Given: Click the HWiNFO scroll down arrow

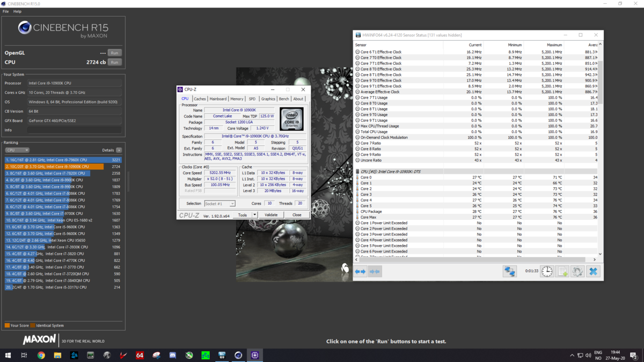Looking at the screenshot, I should [x=600, y=254].
